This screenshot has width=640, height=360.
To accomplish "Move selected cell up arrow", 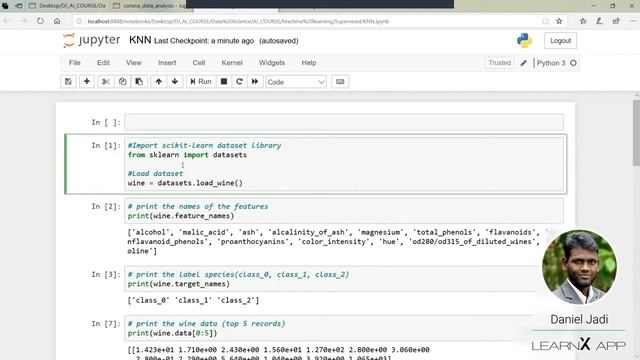I will [x=158, y=82].
